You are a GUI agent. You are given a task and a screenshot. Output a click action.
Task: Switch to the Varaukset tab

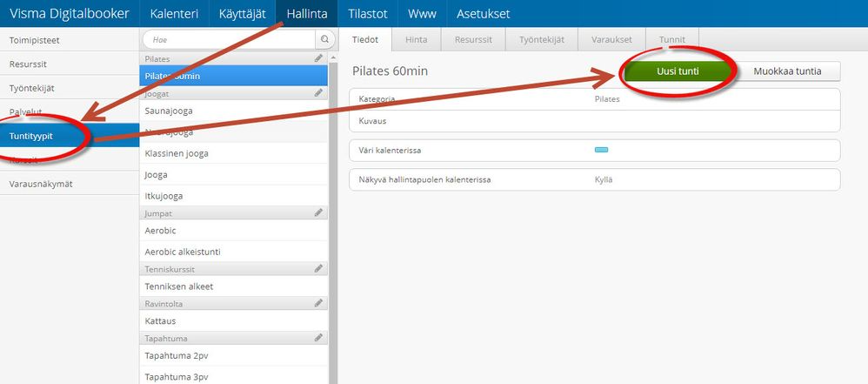612,39
